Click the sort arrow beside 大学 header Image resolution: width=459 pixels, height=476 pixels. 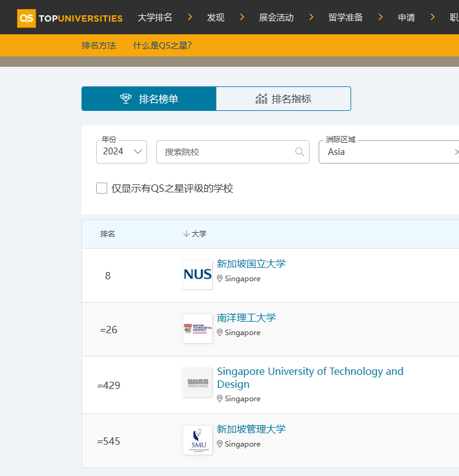point(186,234)
